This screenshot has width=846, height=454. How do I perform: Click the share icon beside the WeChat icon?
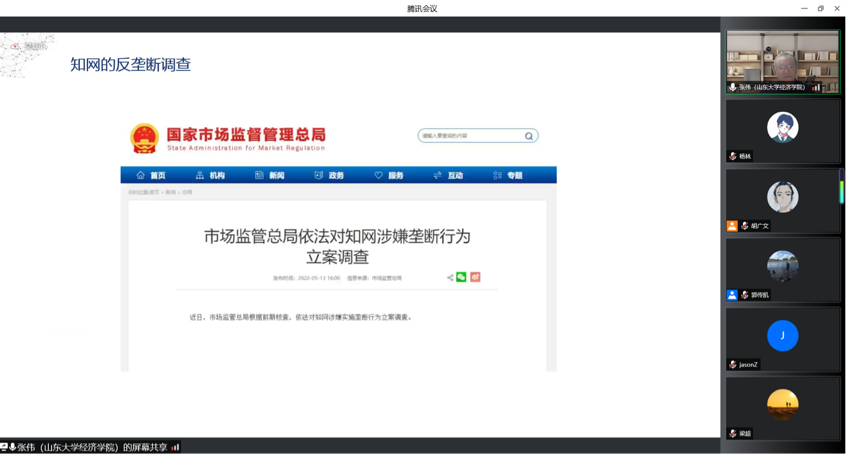pos(450,277)
